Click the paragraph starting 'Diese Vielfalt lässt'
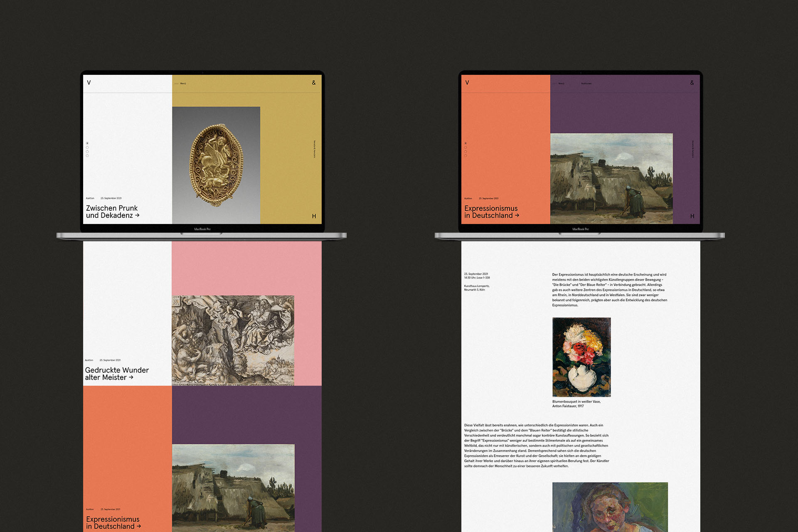 click(537, 446)
